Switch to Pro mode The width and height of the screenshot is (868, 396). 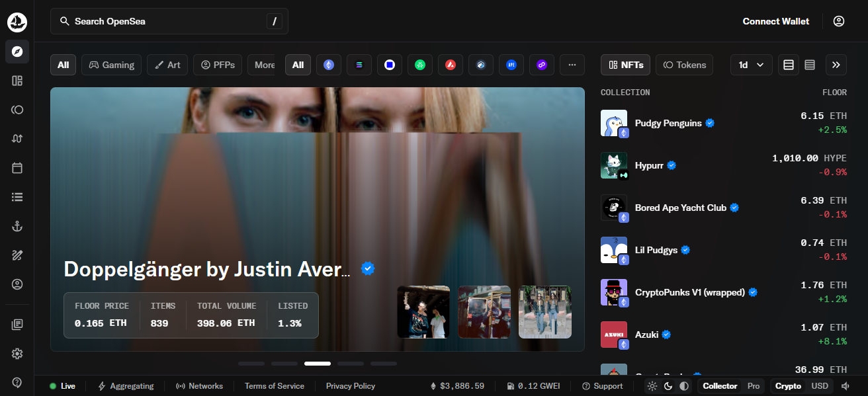(754, 386)
